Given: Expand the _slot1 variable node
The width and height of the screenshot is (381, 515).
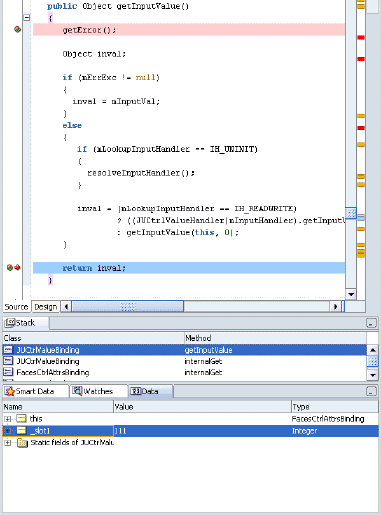Looking at the screenshot, I should click(x=8, y=431).
